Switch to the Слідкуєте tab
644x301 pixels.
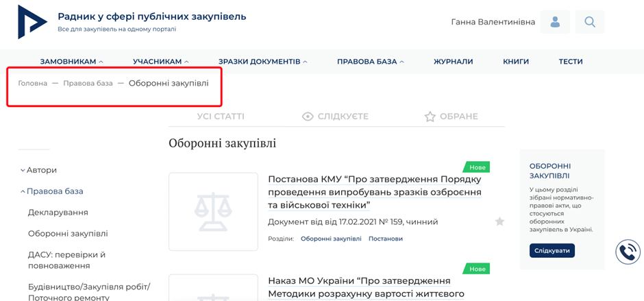(335, 117)
